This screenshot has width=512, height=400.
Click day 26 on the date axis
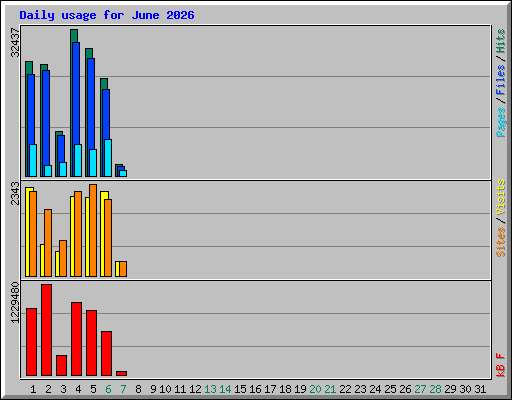pyautogui.click(x=405, y=389)
